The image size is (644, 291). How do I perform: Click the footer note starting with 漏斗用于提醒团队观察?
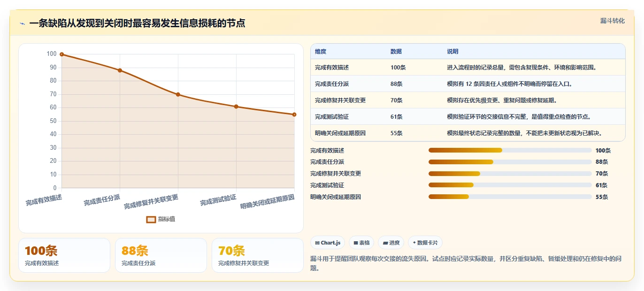point(466,263)
